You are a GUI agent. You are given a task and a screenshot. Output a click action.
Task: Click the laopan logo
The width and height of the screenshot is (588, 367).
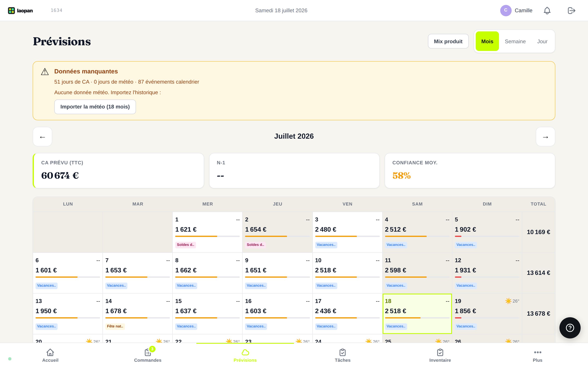(20, 10)
